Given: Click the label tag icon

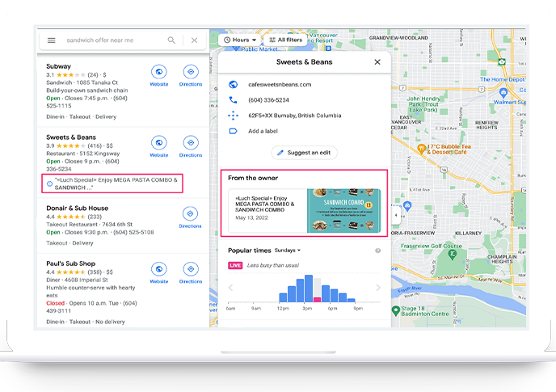Looking at the screenshot, I should pos(233,131).
